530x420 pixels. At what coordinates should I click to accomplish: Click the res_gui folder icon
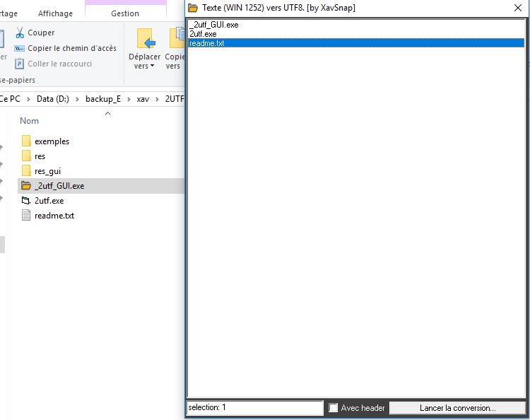(x=27, y=171)
